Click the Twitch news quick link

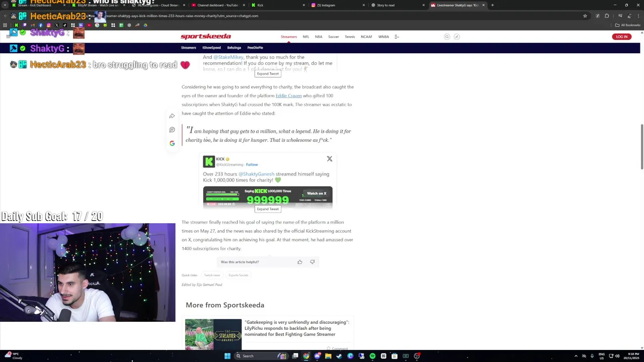(x=212, y=275)
